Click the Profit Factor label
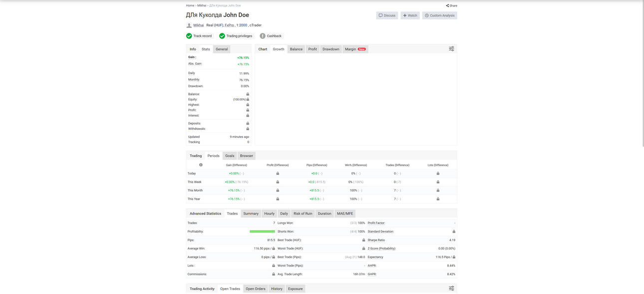The image size is (644, 294). coord(376,223)
